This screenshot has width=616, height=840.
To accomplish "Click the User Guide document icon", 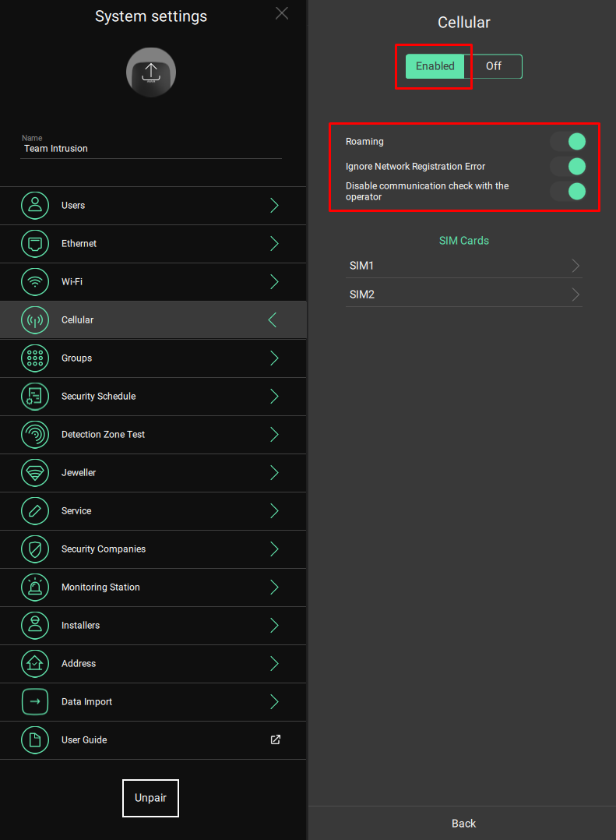I will click(35, 739).
